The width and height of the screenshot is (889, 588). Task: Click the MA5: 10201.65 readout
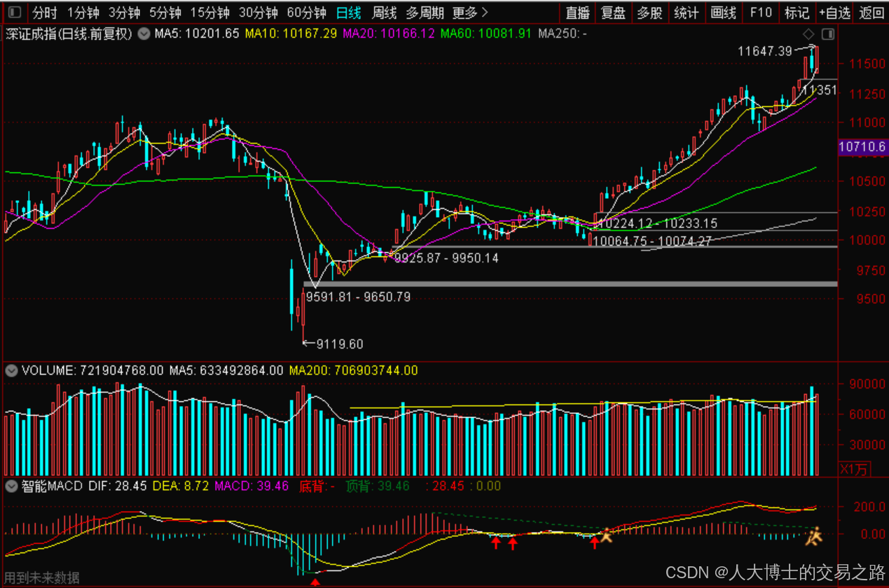[197, 34]
